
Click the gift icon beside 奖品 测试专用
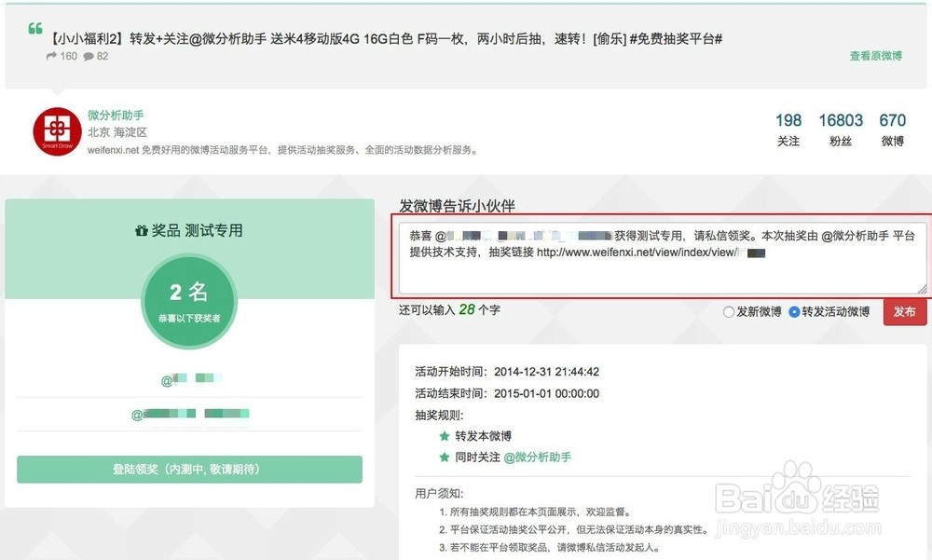[142, 231]
